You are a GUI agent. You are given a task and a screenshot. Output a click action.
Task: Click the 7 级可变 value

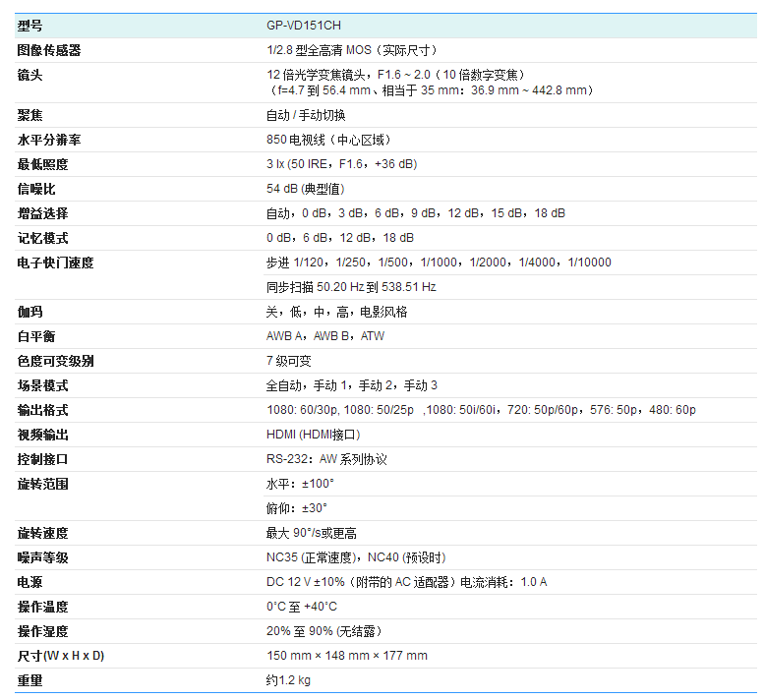tap(288, 361)
